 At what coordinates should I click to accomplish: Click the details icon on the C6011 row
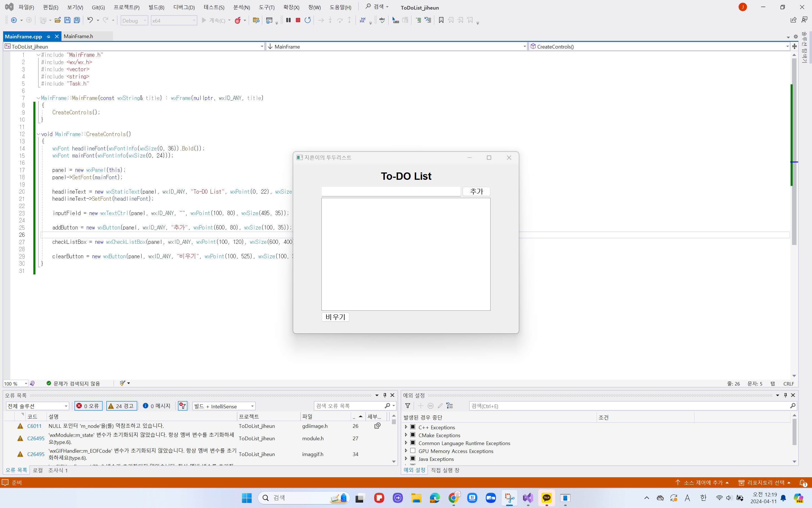(x=378, y=426)
